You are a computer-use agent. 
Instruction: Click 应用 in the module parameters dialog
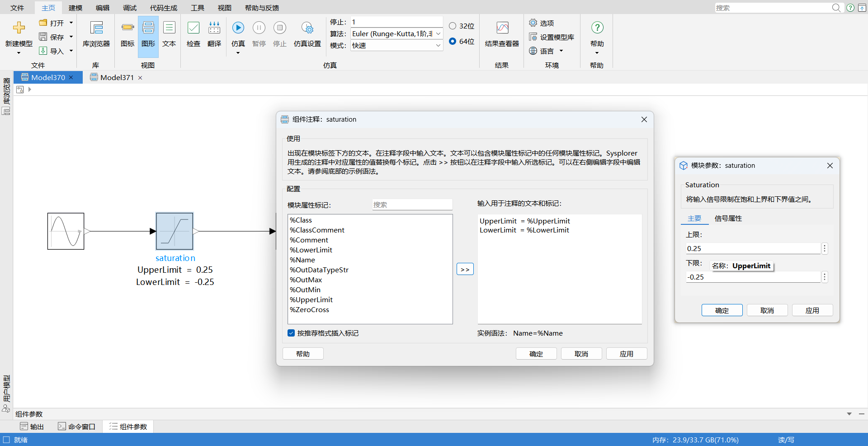tap(812, 310)
